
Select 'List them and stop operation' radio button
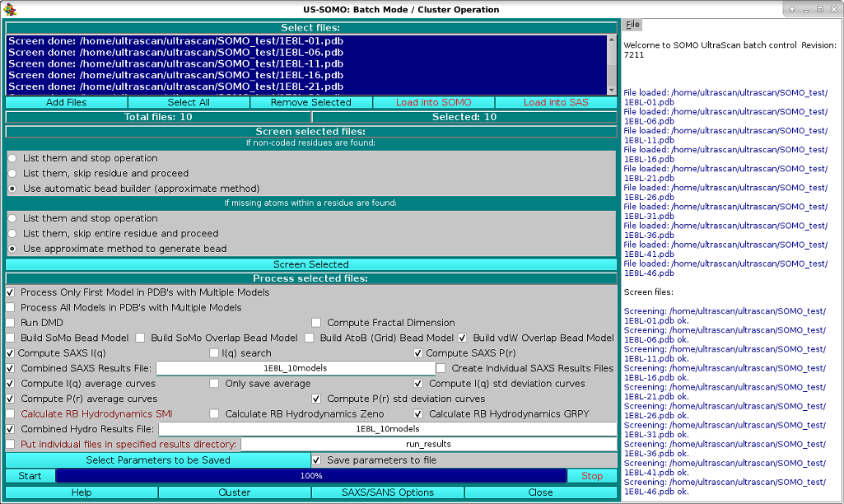(x=11, y=159)
